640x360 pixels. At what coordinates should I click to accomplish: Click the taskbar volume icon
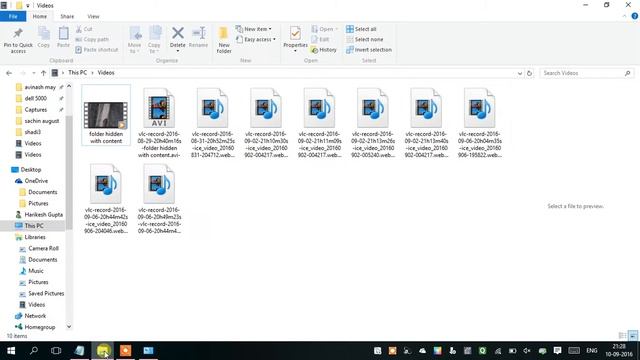(527, 351)
